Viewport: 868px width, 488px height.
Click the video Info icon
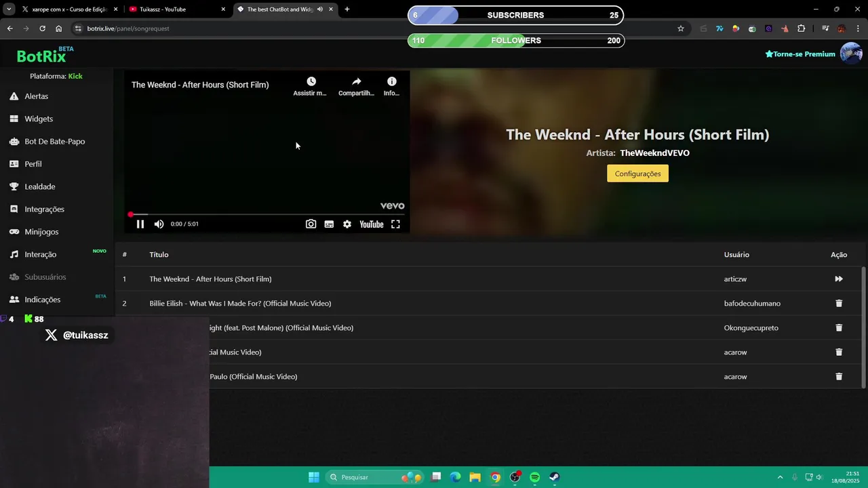point(391,86)
